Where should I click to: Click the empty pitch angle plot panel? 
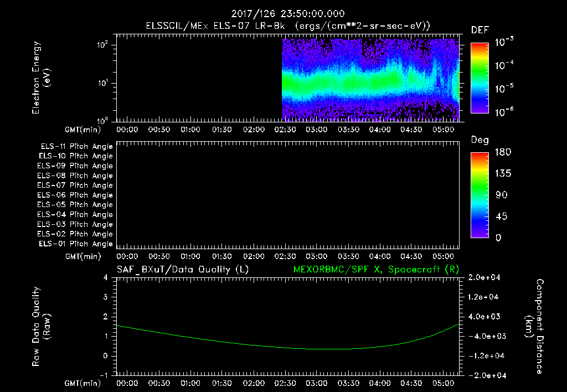pyautogui.click(x=288, y=195)
